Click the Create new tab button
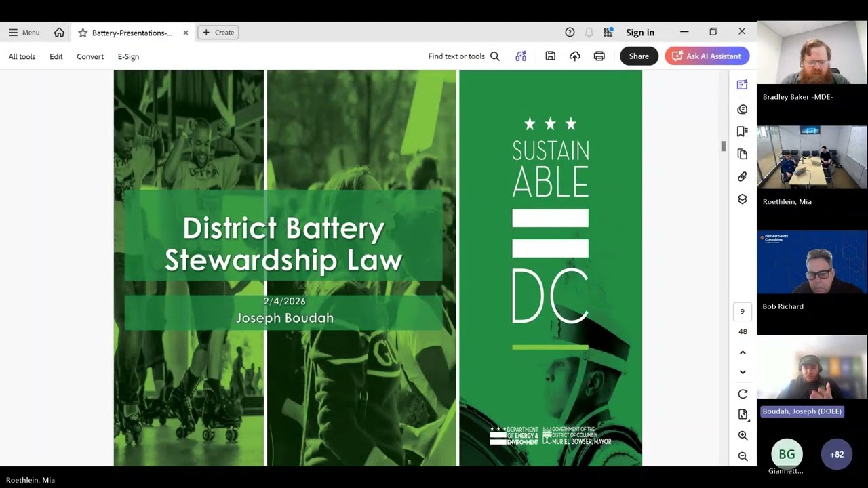 (218, 33)
